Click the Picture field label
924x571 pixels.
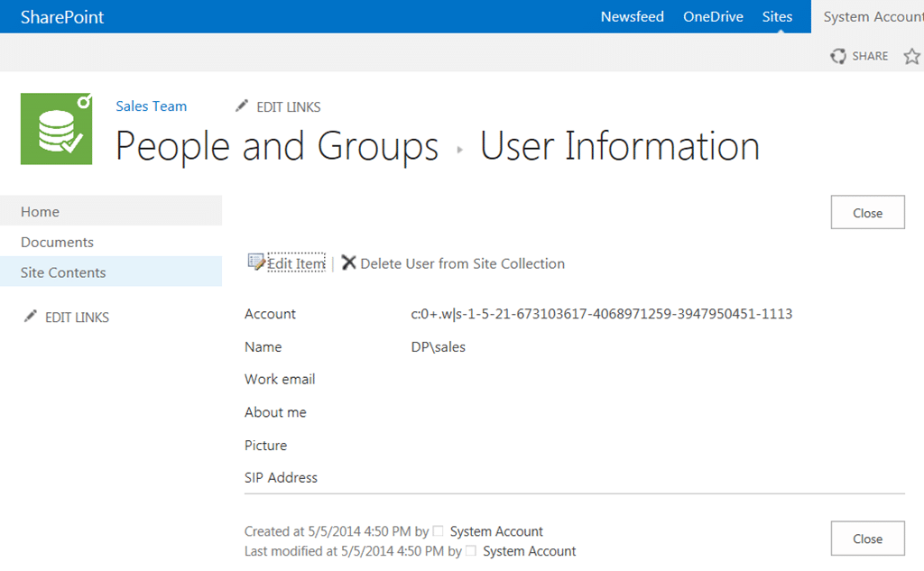(266, 445)
